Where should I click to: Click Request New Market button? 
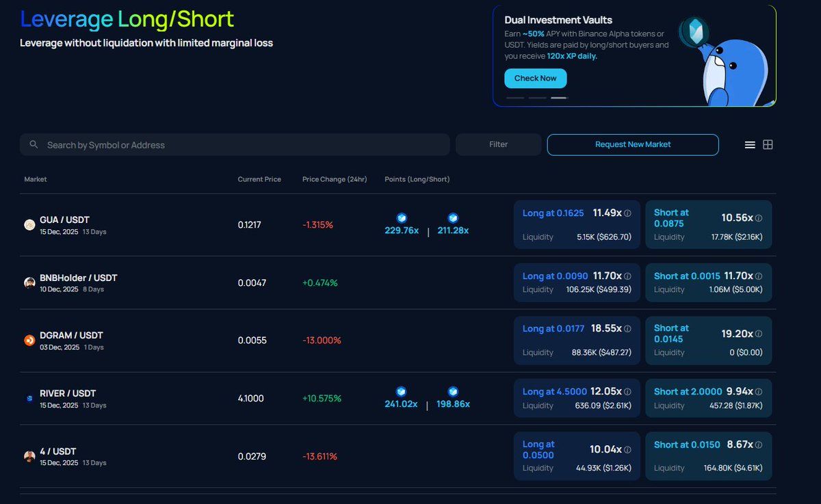[633, 145]
